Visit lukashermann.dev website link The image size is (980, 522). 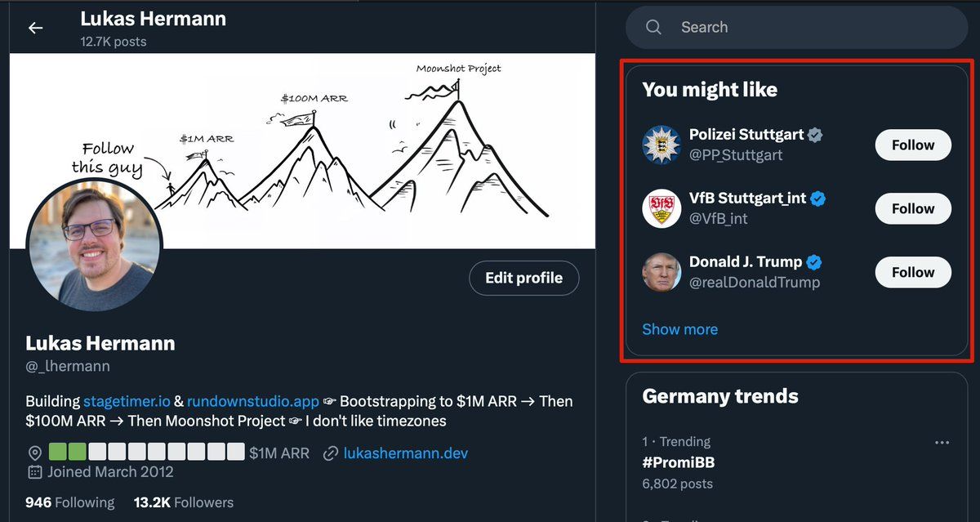[406, 453]
